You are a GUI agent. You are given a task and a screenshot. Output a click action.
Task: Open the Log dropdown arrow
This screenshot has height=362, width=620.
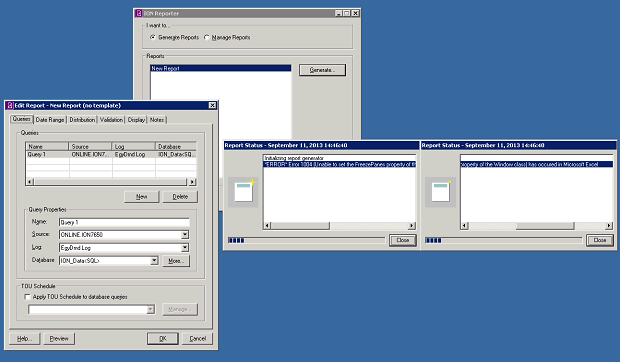tap(185, 248)
